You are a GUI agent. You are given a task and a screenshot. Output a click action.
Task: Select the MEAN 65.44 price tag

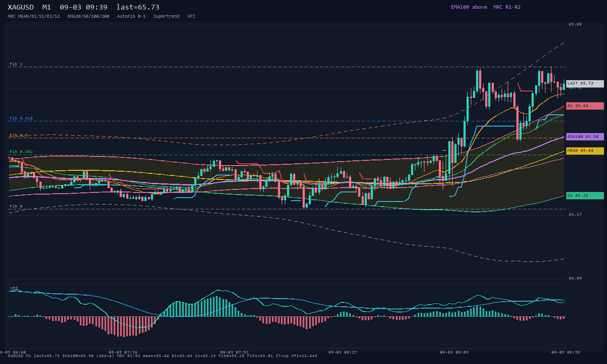click(585, 151)
